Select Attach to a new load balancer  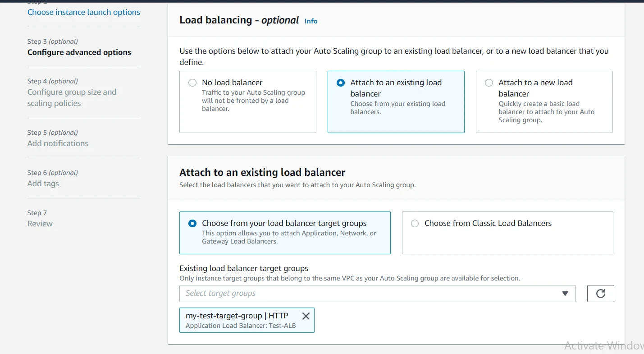coord(489,83)
